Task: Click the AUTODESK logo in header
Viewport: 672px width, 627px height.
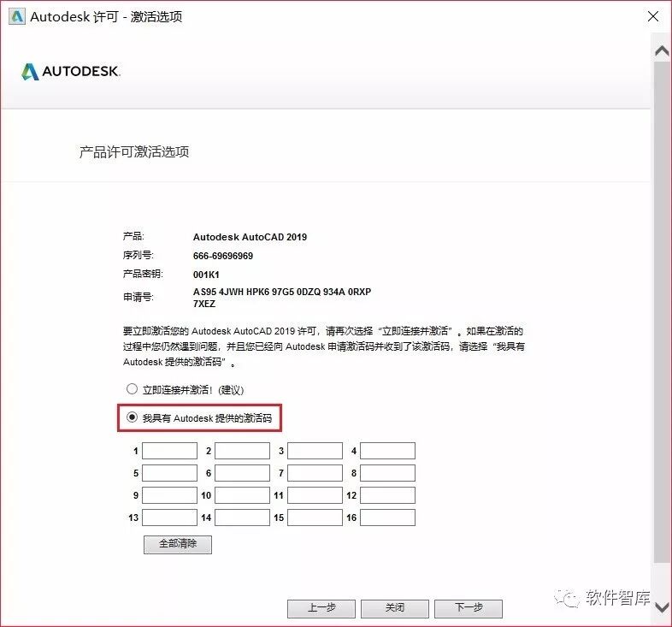Action: click(x=71, y=72)
